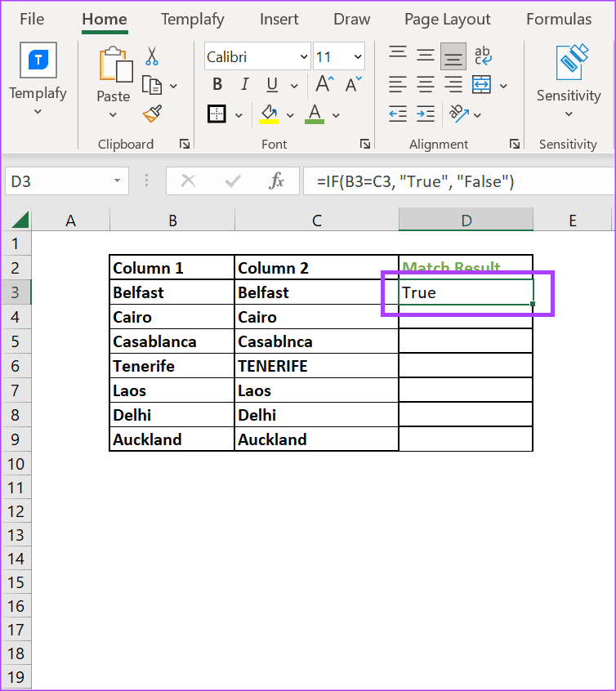Viewport: 616px width, 691px height.
Task: Select row 6 header
Action: 16,366
